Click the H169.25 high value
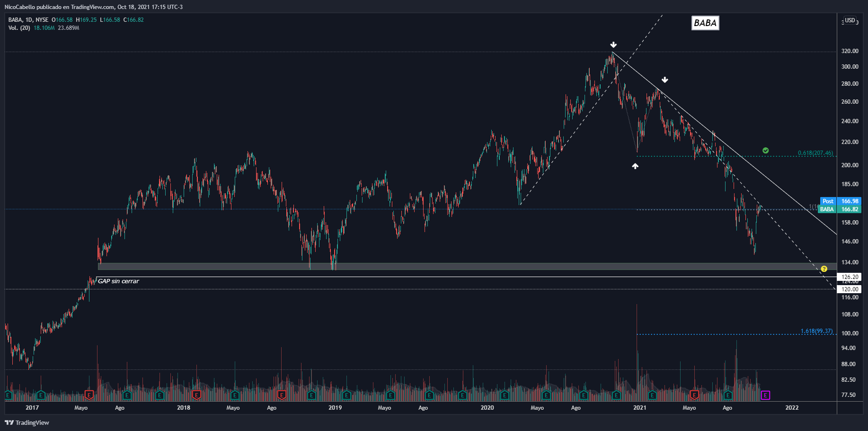The width and height of the screenshot is (868, 431). [86, 20]
